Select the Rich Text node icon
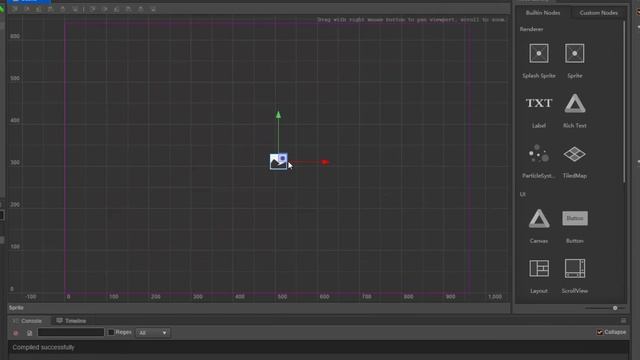This screenshot has width=640, height=360. click(x=575, y=103)
